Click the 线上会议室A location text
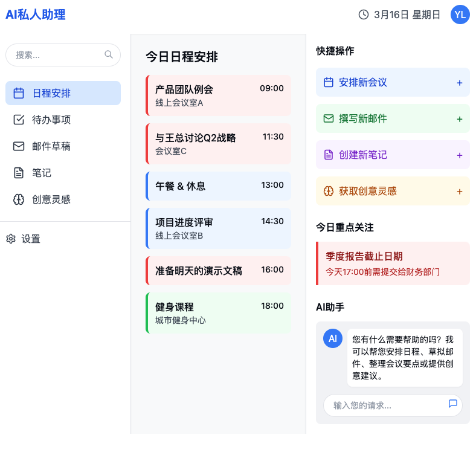 (179, 103)
